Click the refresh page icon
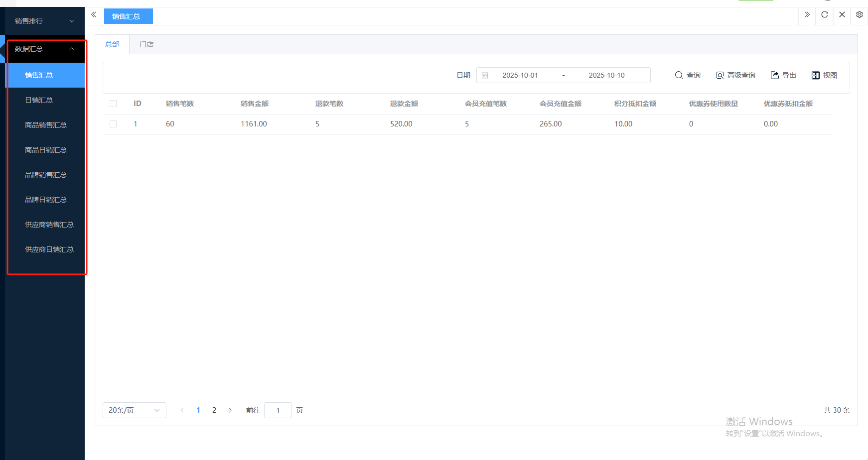This screenshot has height=460, width=868. click(825, 15)
